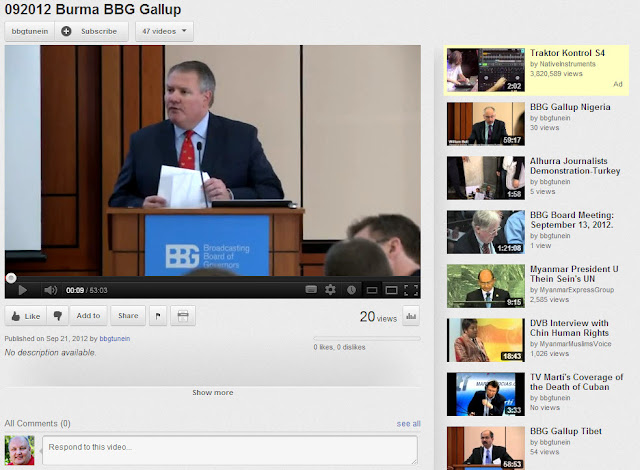Screen dimensions: 640x470
Task: Open DVB Interview thumbnail
Action: click(x=486, y=340)
